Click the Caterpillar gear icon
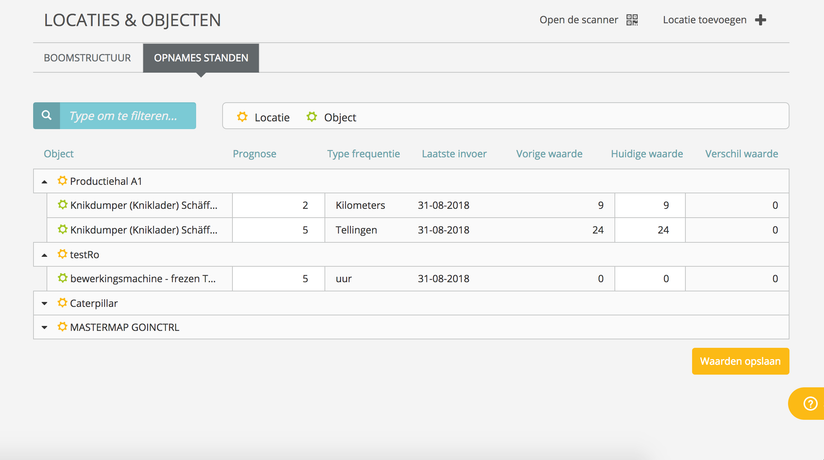This screenshot has height=460, width=824. point(63,303)
